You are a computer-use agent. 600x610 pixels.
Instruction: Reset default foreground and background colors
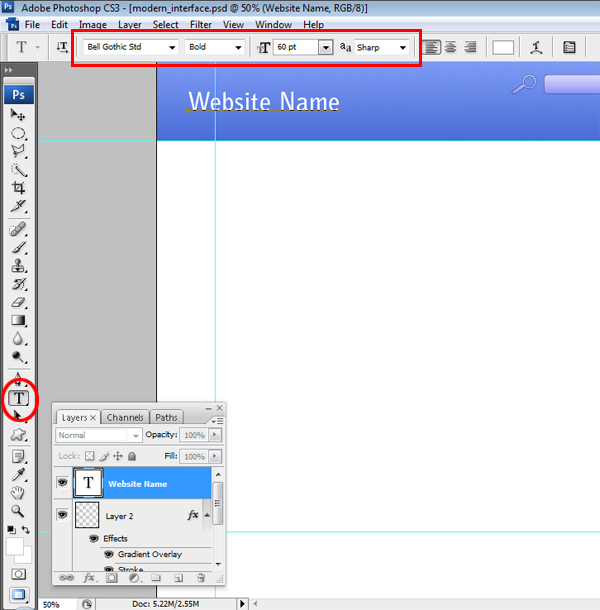pos(11,529)
